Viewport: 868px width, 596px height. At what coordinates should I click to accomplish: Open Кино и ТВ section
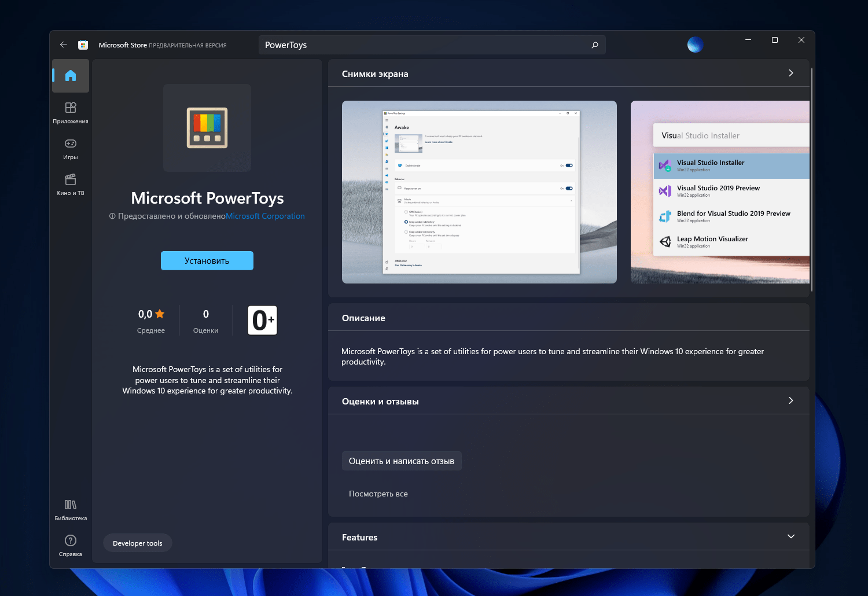pos(71,184)
